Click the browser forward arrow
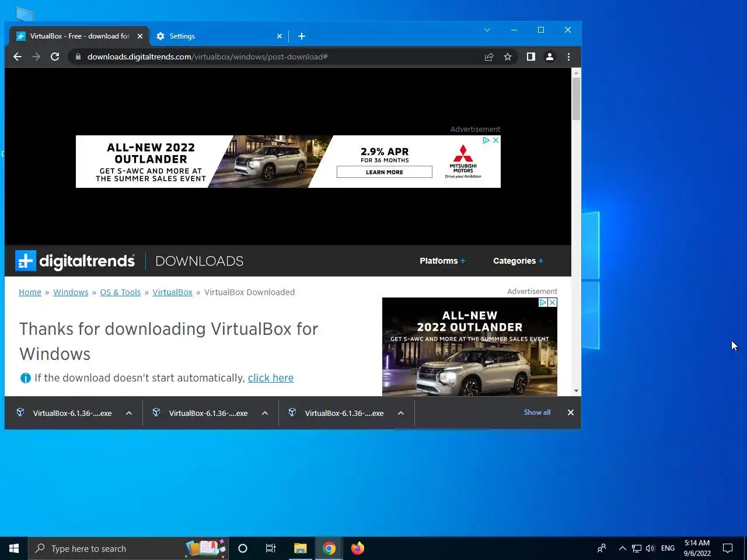This screenshot has height=560, width=747. click(36, 57)
